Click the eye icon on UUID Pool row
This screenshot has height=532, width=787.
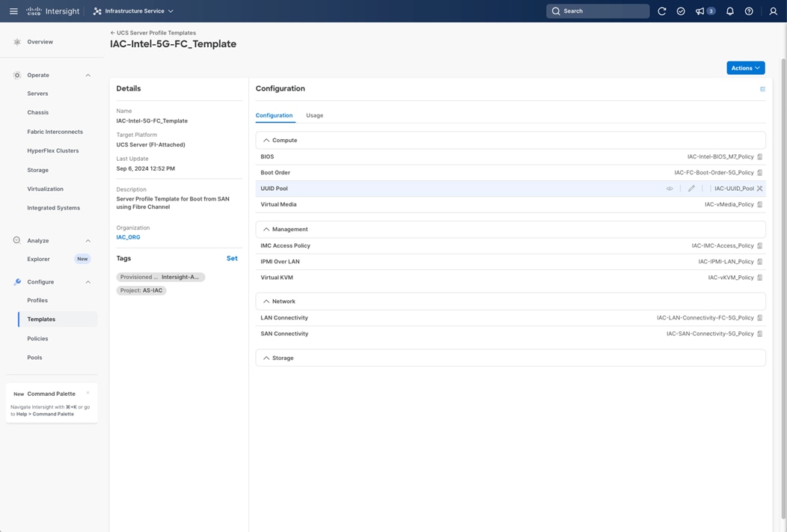[x=670, y=189]
